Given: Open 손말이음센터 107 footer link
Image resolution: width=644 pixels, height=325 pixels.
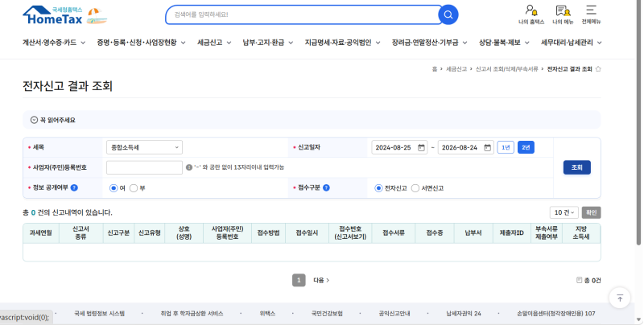Looking at the screenshot, I should point(556,314).
